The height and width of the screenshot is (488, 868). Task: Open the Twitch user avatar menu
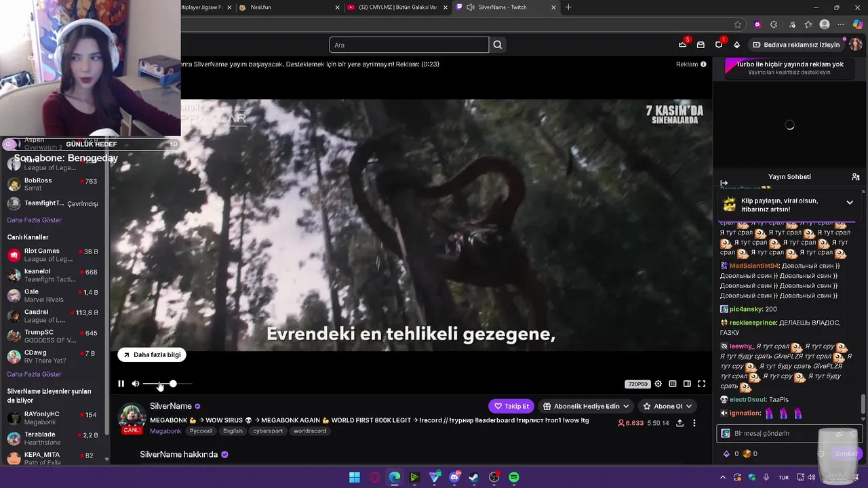tap(855, 45)
